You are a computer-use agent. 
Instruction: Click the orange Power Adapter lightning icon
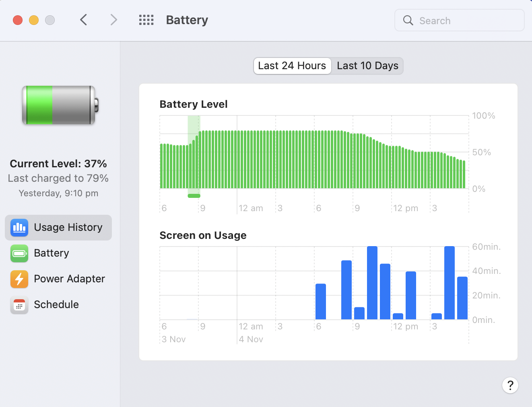pos(19,279)
